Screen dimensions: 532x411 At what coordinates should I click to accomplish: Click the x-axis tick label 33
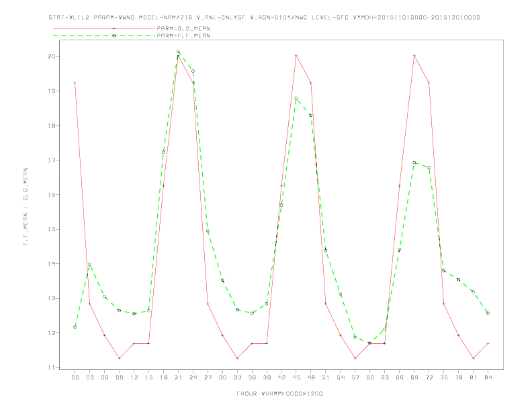237,377
